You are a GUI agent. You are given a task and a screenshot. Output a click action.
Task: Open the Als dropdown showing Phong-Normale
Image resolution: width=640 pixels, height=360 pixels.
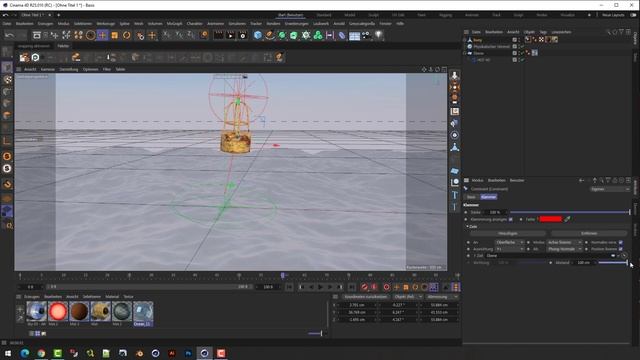point(564,249)
